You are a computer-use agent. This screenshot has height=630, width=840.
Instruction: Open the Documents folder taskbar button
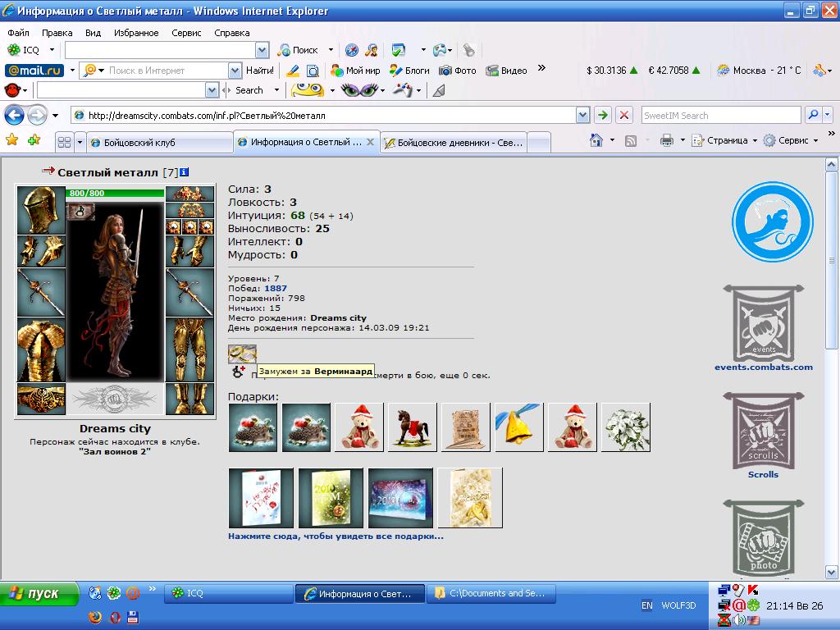click(491, 594)
